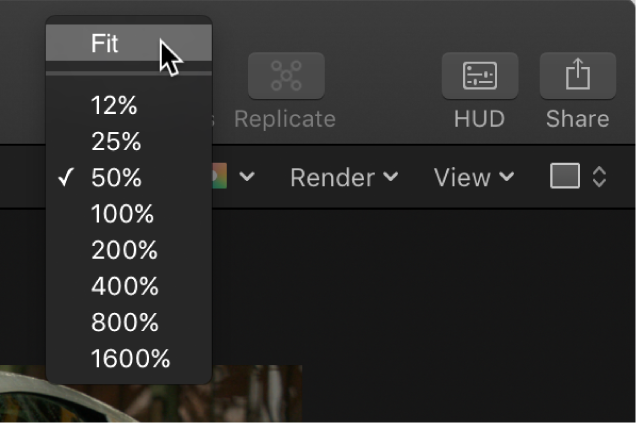The width and height of the screenshot is (636, 423).
Task: Open the View pop-up menu
Action: point(474,177)
